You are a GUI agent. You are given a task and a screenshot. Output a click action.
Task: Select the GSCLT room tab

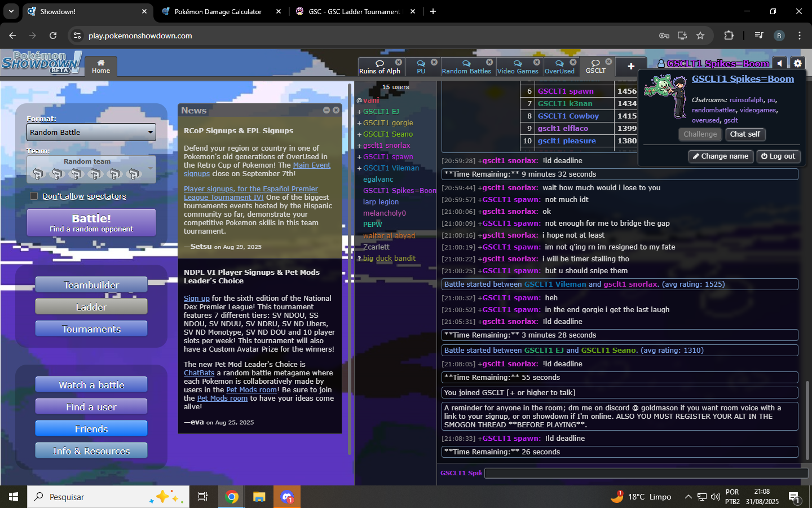coord(595,67)
